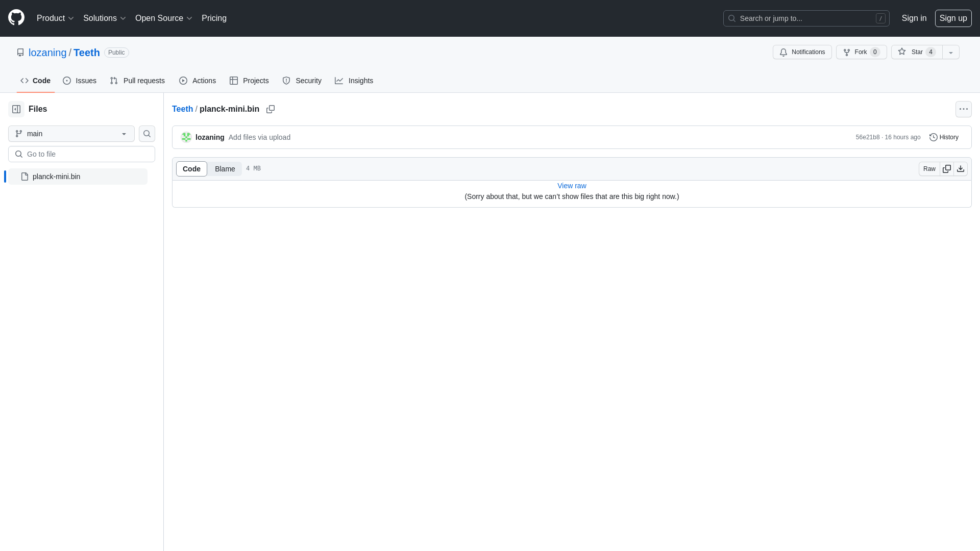Select planck-mini.bin in the file tree
Viewport: 980px width, 551px height.
coord(78,177)
